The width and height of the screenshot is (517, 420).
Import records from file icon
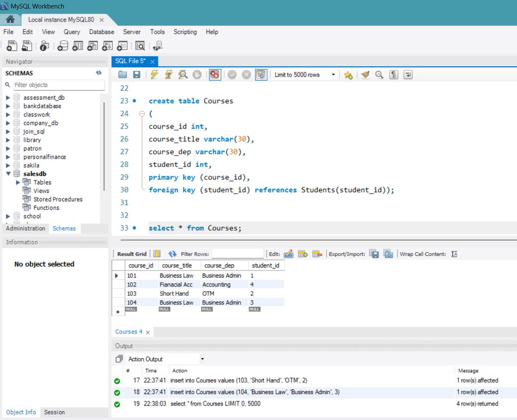click(388, 254)
